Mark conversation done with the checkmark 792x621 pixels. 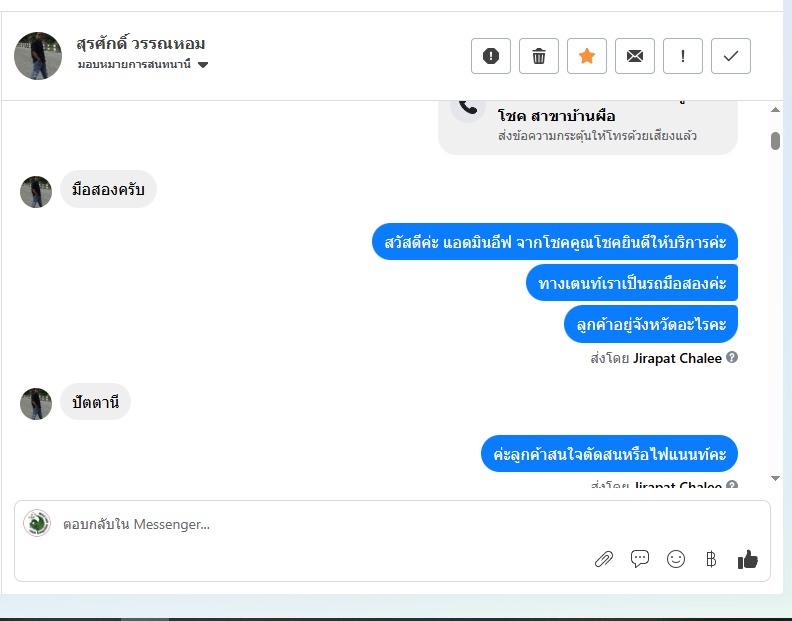coord(730,56)
